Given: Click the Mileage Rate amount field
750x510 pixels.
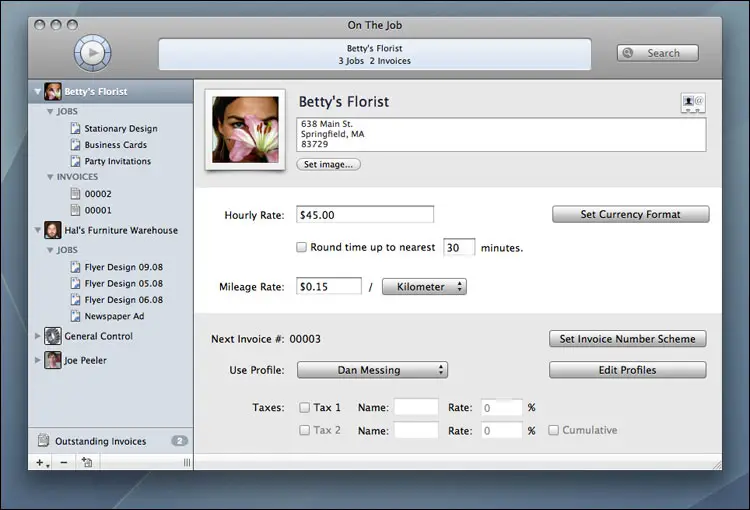Looking at the screenshot, I should (x=329, y=286).
